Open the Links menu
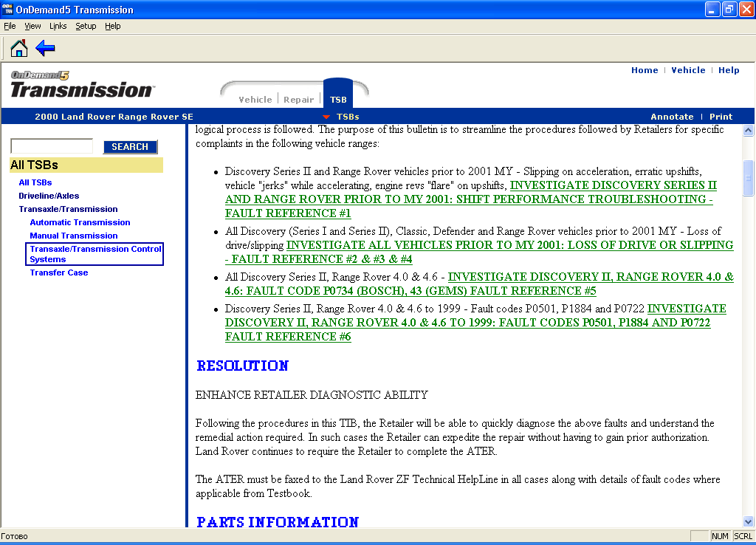Image resolution: width=756 pixels, height=545 pixels. (x=58, y=26)
